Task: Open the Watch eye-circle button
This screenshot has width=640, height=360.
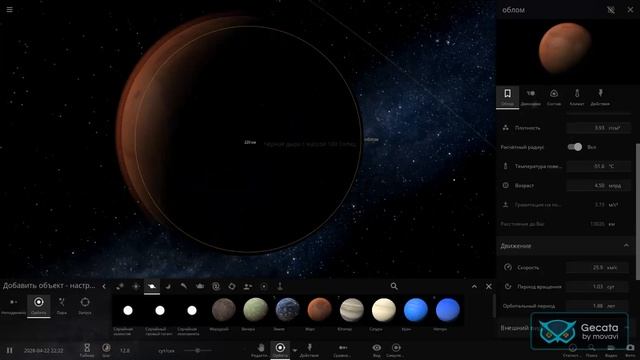Action: tap(396, 350)
